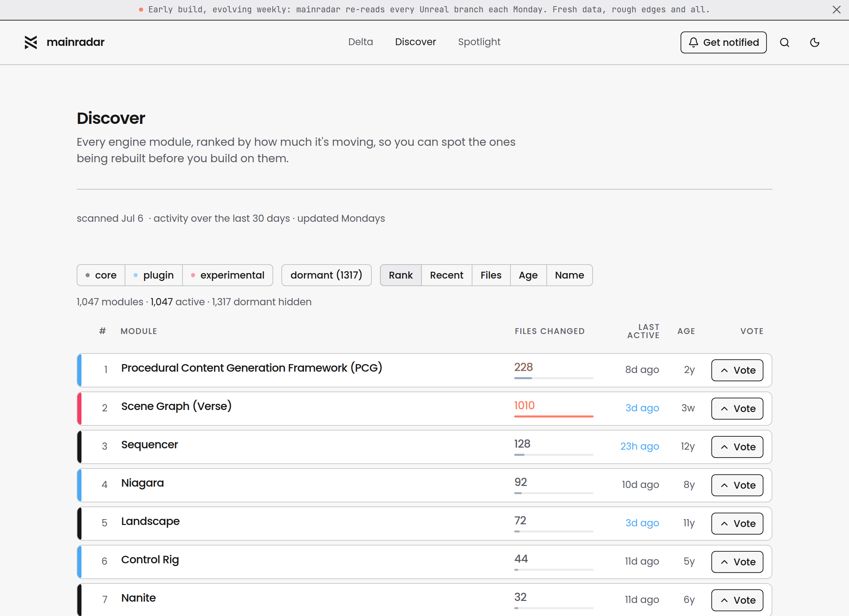
Task: Vote for Scene Graph (Verse)
Action: 737,409
